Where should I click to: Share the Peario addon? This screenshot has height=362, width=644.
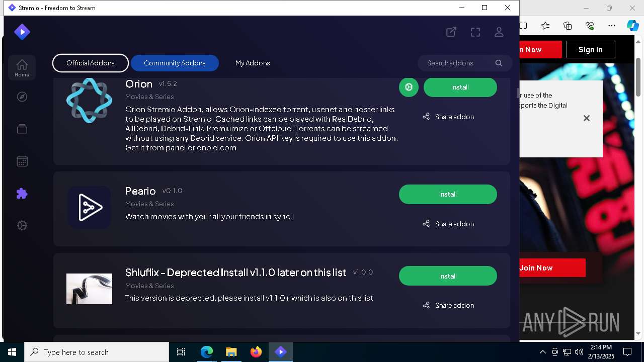(448, 224)
